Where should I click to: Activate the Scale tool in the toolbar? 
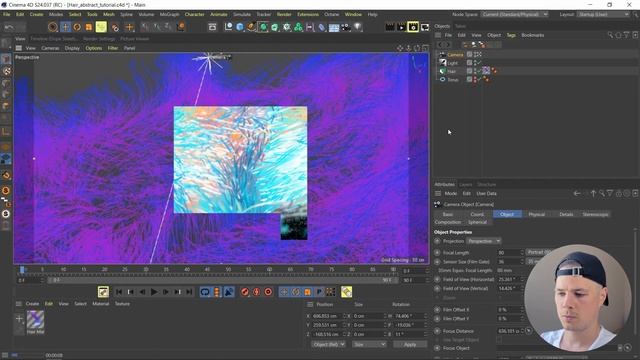click(89, 27)
